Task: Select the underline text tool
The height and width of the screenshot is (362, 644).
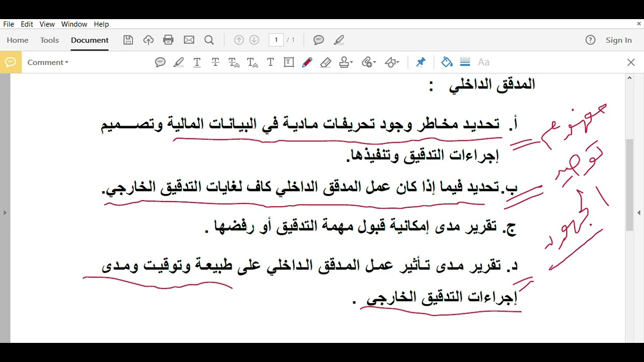Action: click(x=197, y=62)
